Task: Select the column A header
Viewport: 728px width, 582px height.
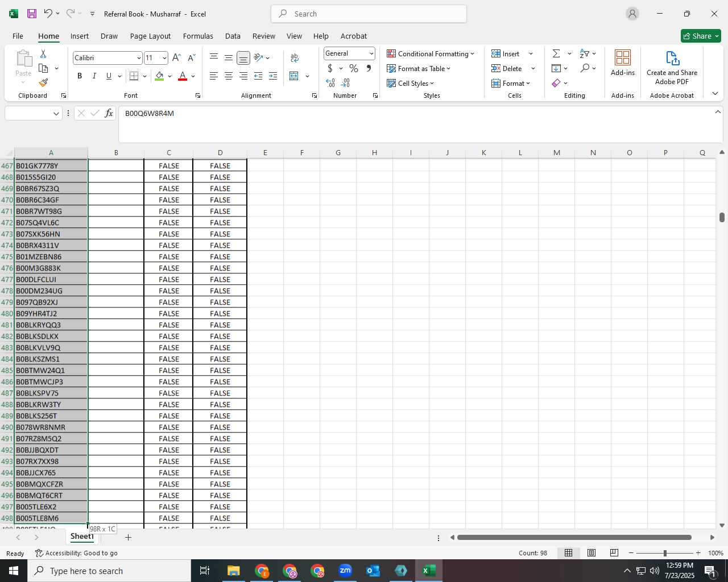Action: 51,152
